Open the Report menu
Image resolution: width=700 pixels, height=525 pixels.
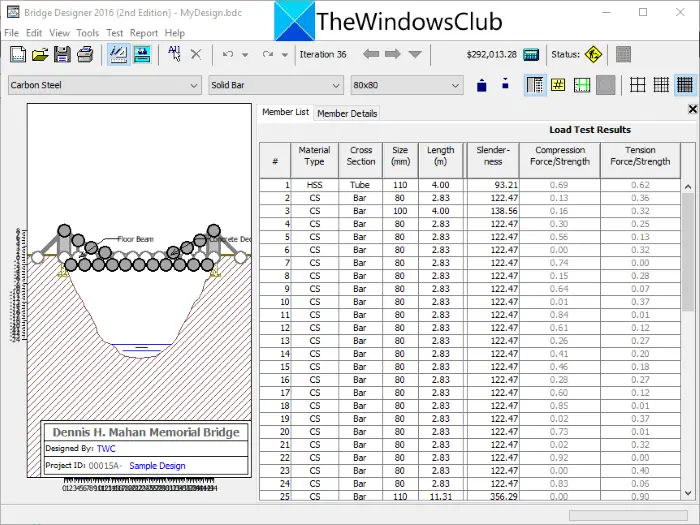pos(144,33)
